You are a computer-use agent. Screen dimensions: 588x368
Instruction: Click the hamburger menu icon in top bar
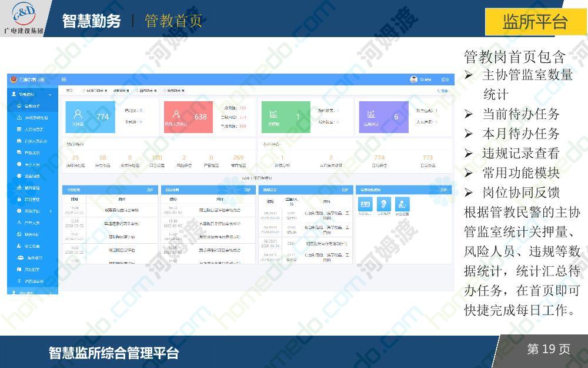pyautogui.click(x=64, y=79)
